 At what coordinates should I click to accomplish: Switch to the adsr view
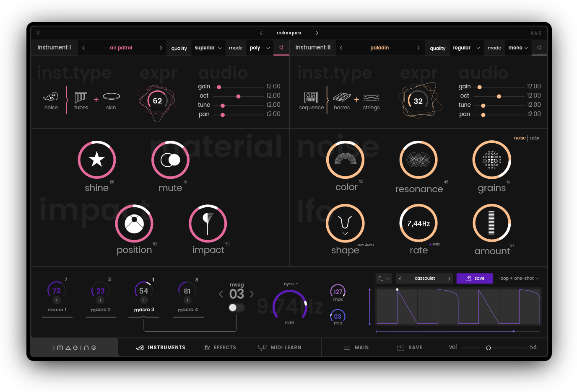click(535, 138)
